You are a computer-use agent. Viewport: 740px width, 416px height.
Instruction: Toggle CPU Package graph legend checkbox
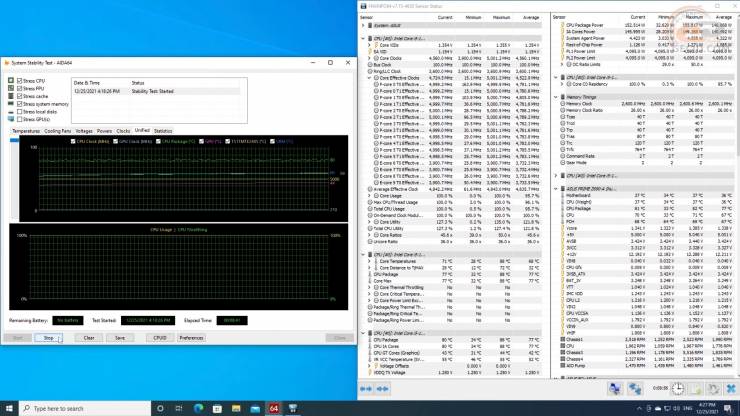[x=158, y=141]
